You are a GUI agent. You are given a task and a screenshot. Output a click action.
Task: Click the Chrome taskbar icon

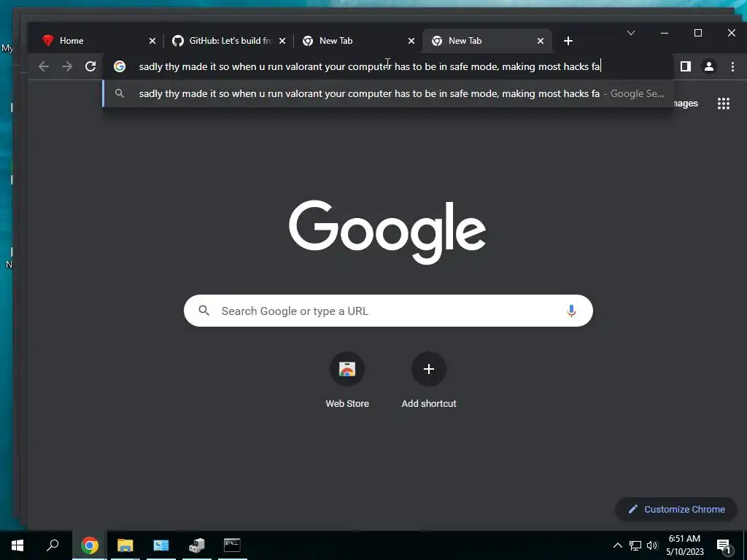point(89,545)
